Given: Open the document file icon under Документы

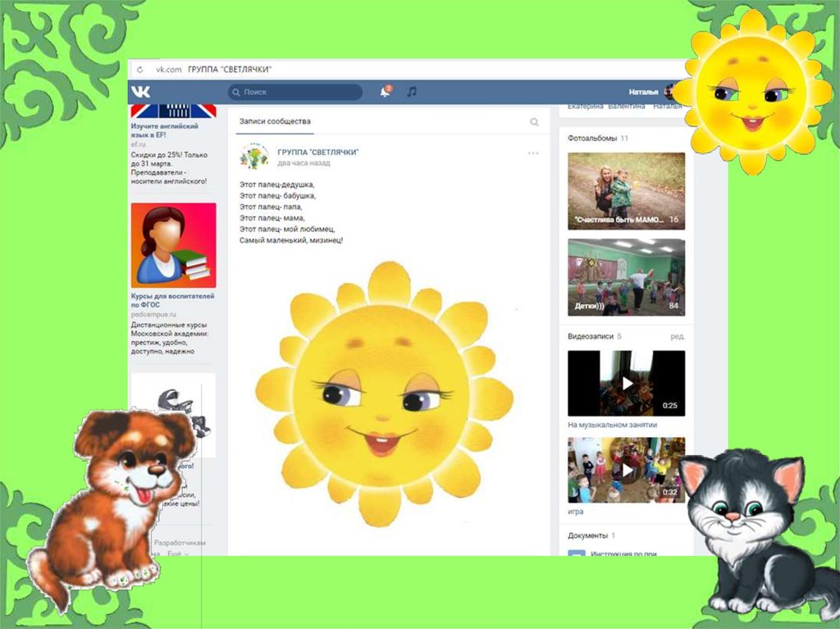Looking at the screenshot, I should pos(576,554).
